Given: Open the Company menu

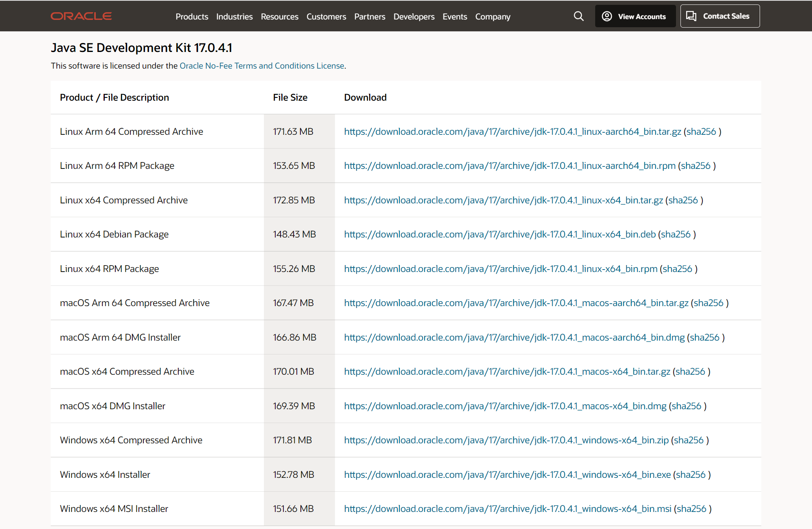Looking at the screenshot, I should [492, 17].
